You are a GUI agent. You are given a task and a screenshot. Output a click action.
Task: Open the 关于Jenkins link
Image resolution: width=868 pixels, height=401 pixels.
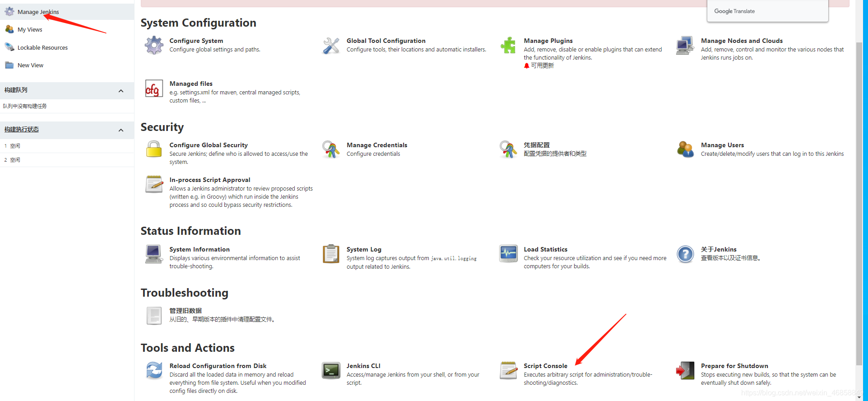click(719, 249)
